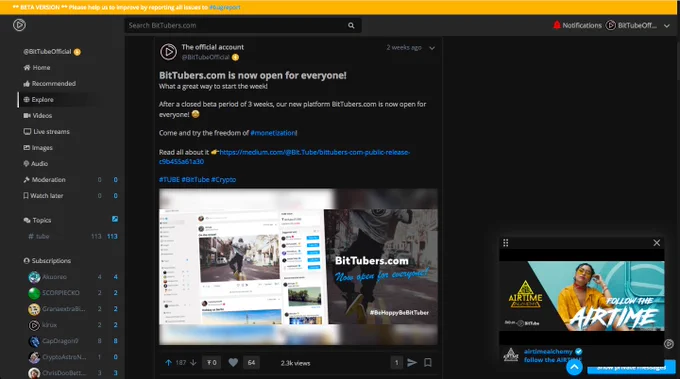Open @BitTubeOfficial handle in the post header
Image resolution: width=680 pixels, height=379 pixels.
click(206, 57)
